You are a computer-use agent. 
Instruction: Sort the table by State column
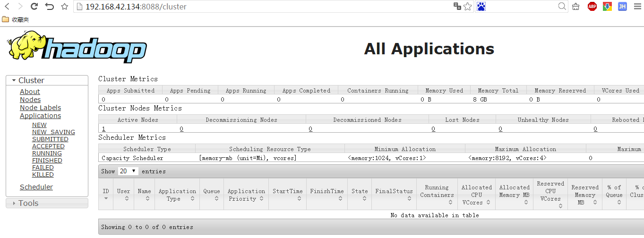click(360, 195)
